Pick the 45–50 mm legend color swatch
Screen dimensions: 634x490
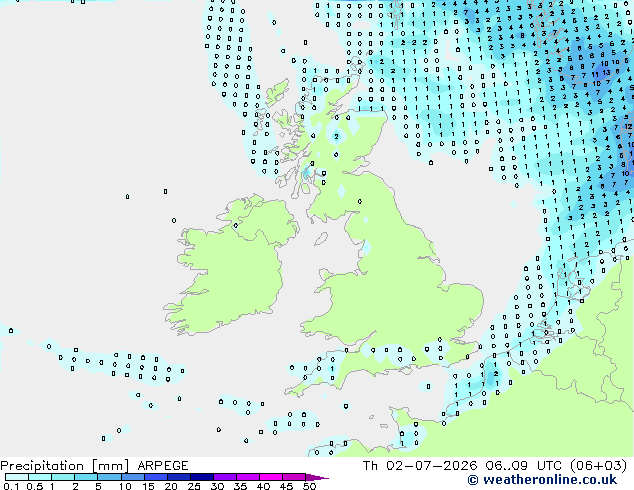point(294,477)
